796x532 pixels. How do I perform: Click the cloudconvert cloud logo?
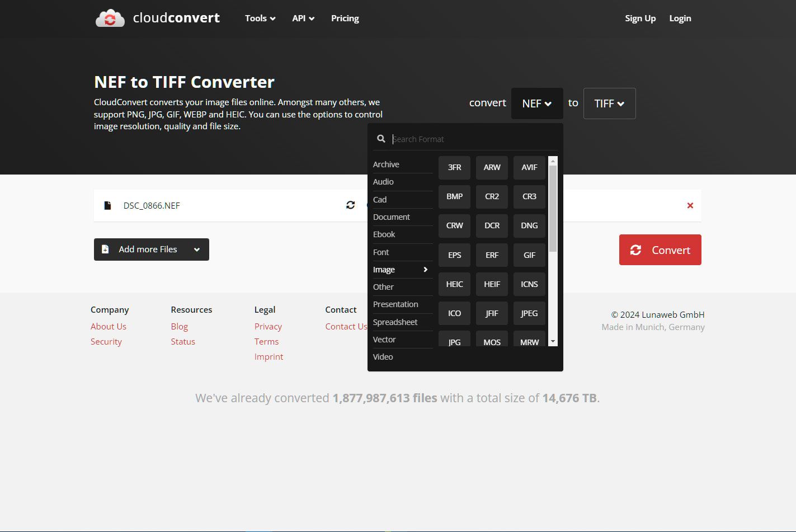(x=110, y=18)
